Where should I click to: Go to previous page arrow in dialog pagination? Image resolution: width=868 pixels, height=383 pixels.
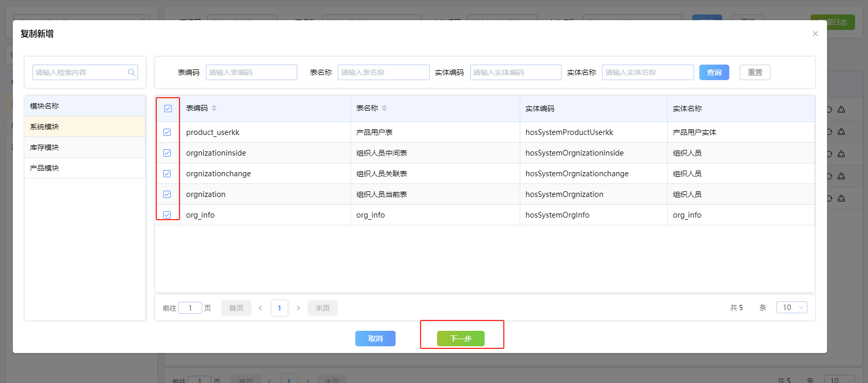260,308
